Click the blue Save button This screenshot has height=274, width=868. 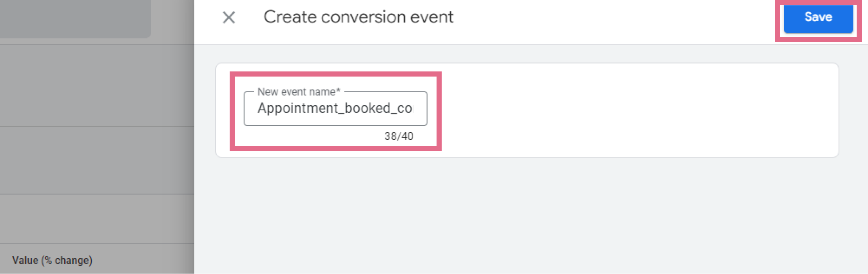click(x=818, y=18)
